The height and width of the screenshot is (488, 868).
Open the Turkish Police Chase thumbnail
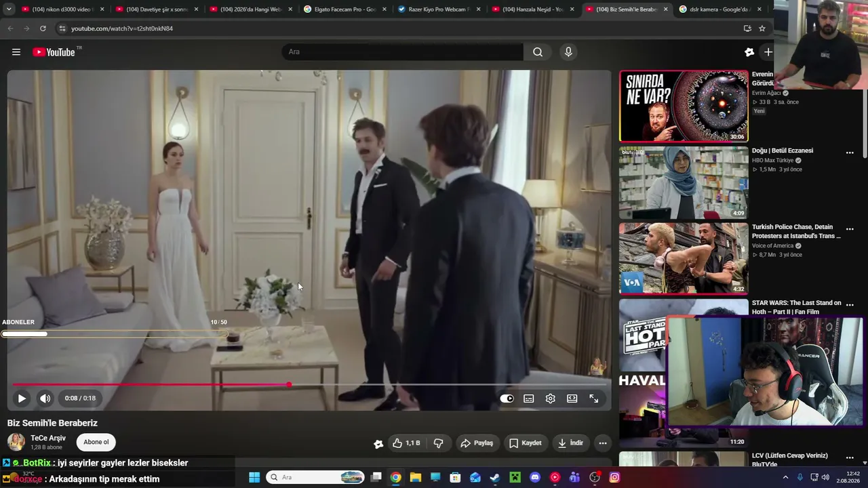(684, 259)
